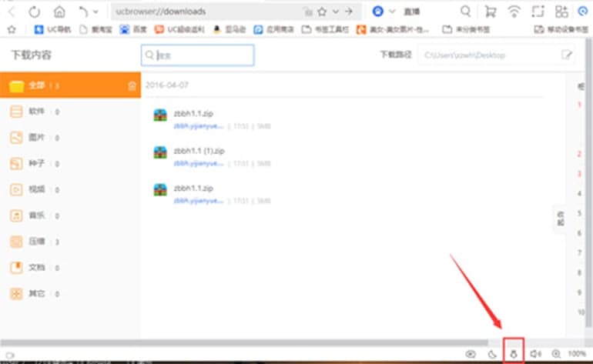Restore closed tab with the undo arrow
This screenshot has width=593, height=364.
click(82, 12)
